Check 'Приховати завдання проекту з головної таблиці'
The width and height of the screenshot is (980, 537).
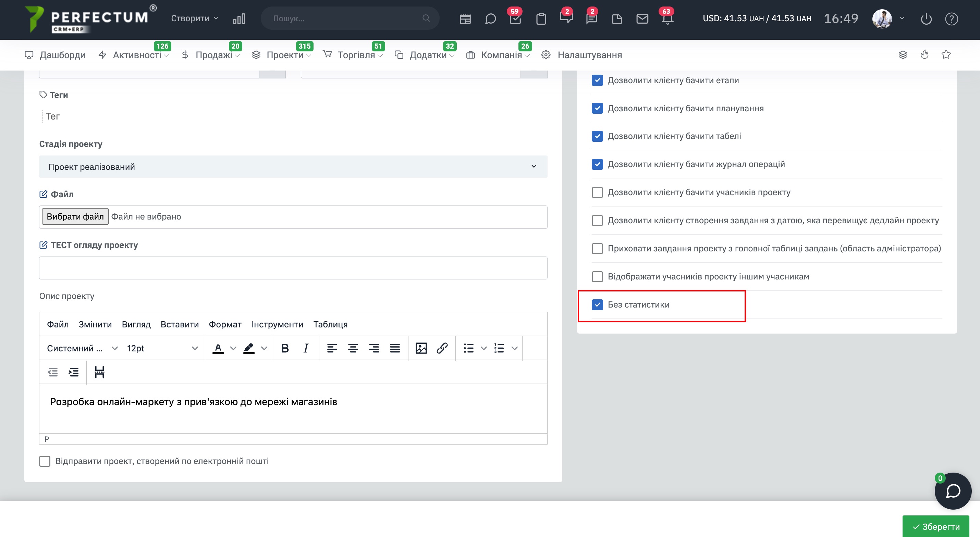click(x=597, y=248)
